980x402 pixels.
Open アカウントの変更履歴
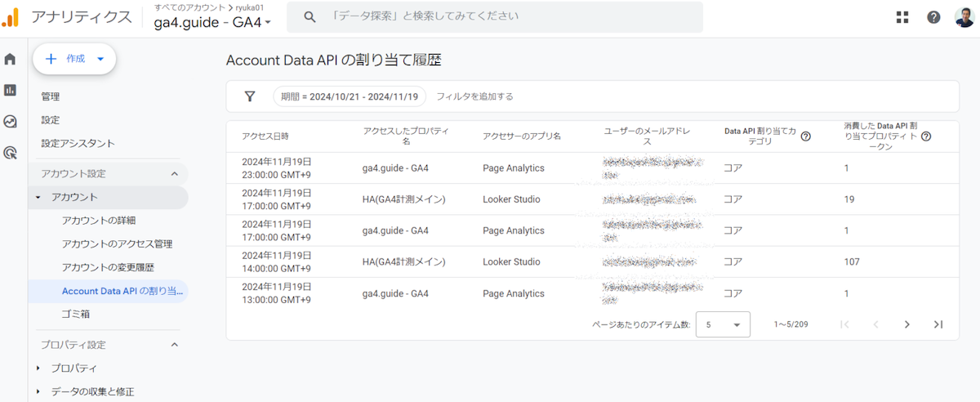tap(108, 267)
